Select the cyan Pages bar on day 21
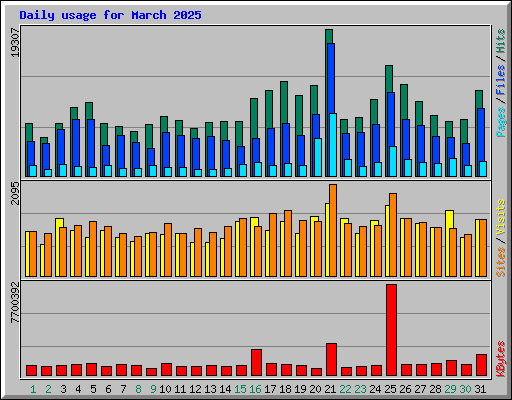 [333, 145]
